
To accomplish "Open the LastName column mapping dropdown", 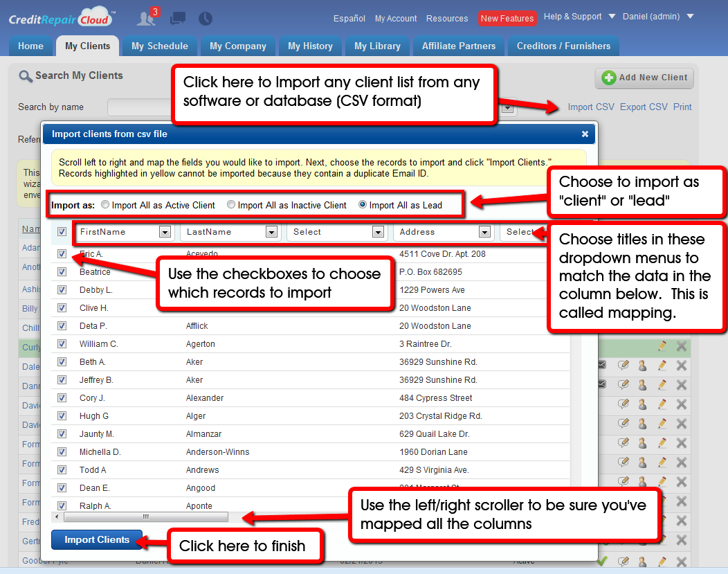I will [230, 232].
